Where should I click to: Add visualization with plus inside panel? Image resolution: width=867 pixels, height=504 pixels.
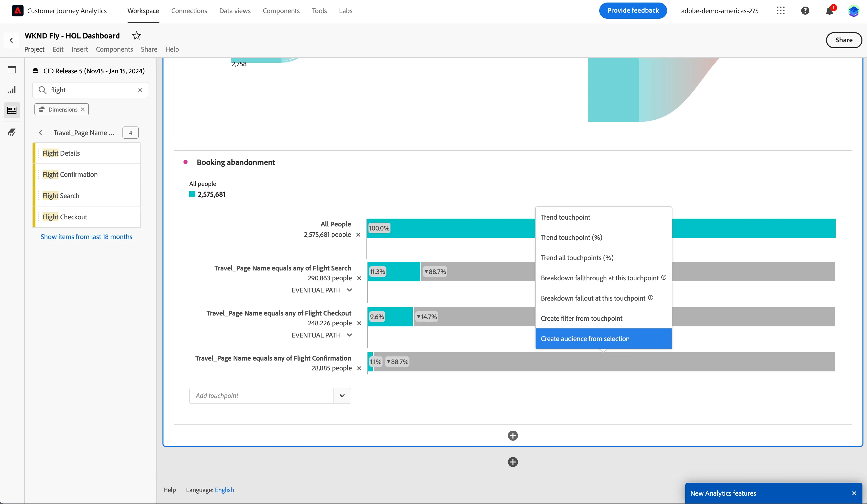point(513,435)
